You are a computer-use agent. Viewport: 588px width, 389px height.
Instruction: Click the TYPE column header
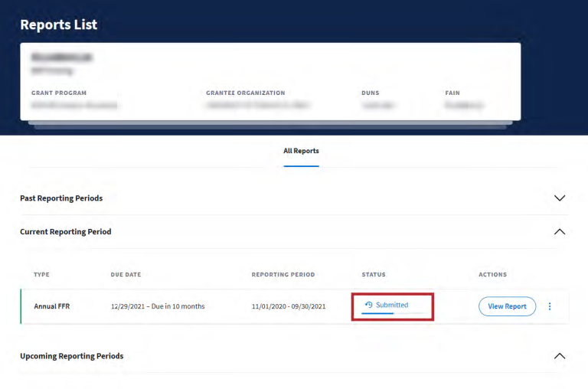pyautogui.click(x=41, y=274)
